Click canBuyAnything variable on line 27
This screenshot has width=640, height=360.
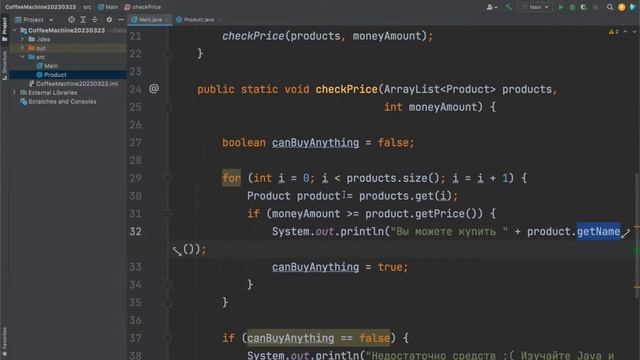click(x=316, y=143)
